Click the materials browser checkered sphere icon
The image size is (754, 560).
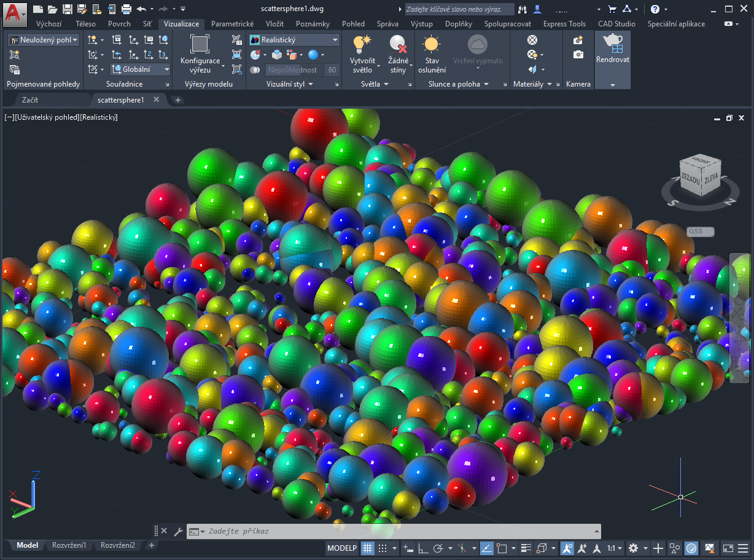[x=532, y=40]
